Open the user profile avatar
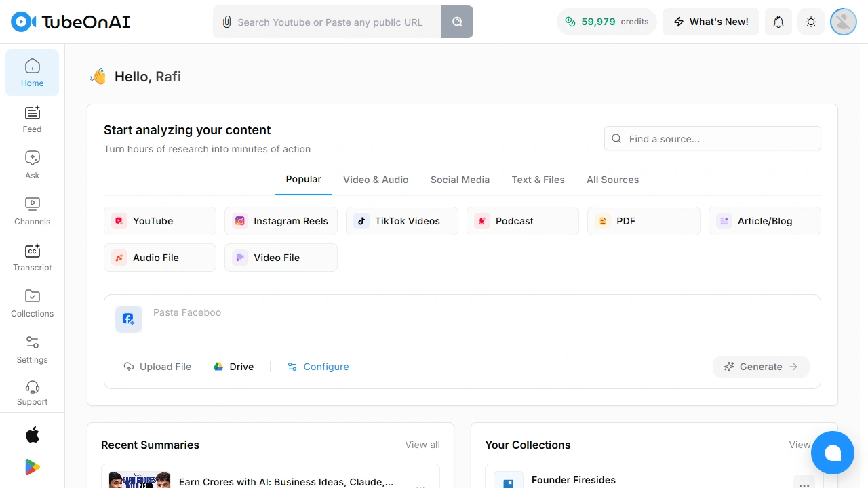This screenshot has width=868, height=488. 844,22
